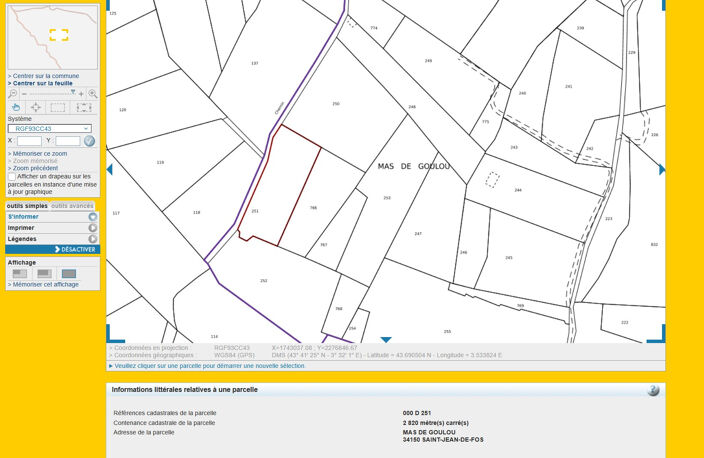Click the zoom-out magnifier icon
Image resolution: width=704 pixels, height=458 pixels.
point(13,94)
